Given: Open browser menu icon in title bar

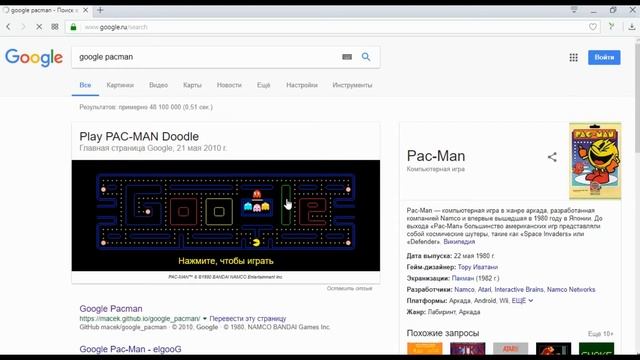Looking at the screenshot, I should 574,10.
